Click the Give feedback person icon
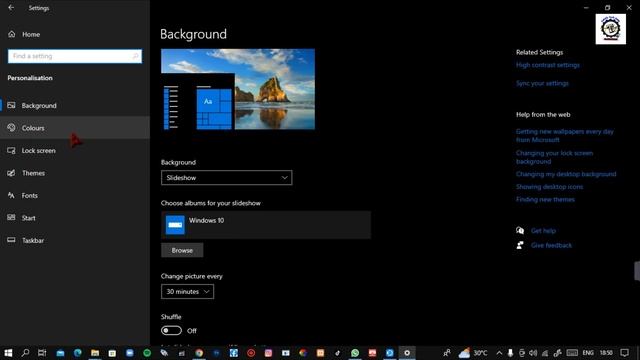640x360 pixels. (520, 245)
